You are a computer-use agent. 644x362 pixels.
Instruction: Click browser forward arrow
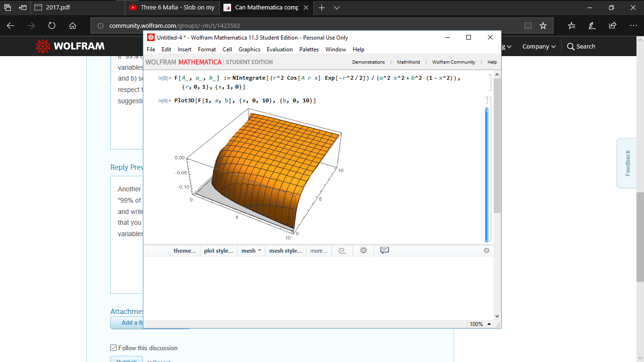(x=31, y=25)
